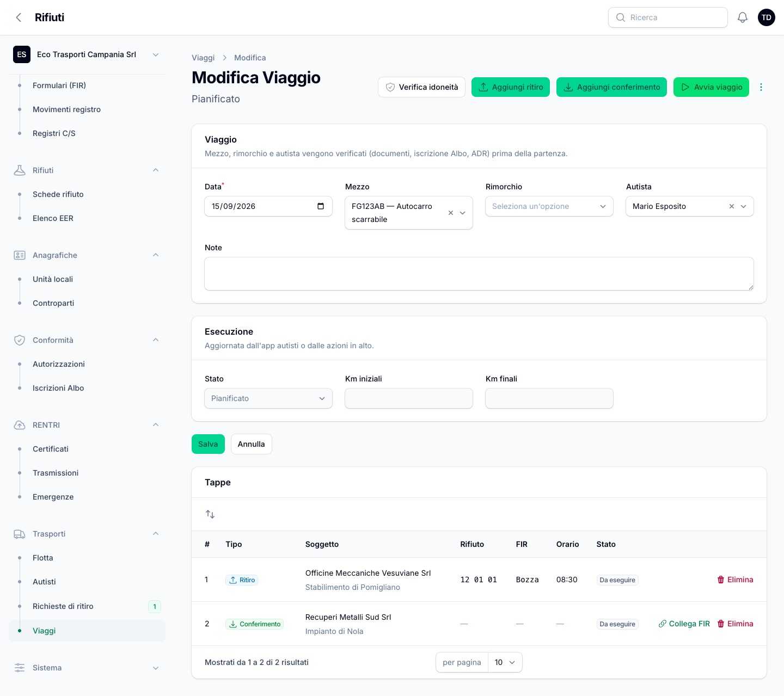Click the reorder arrows icon in Tappe
This screenshot has height=696, width=784.
pyautogui.click(x=210, y=514)
